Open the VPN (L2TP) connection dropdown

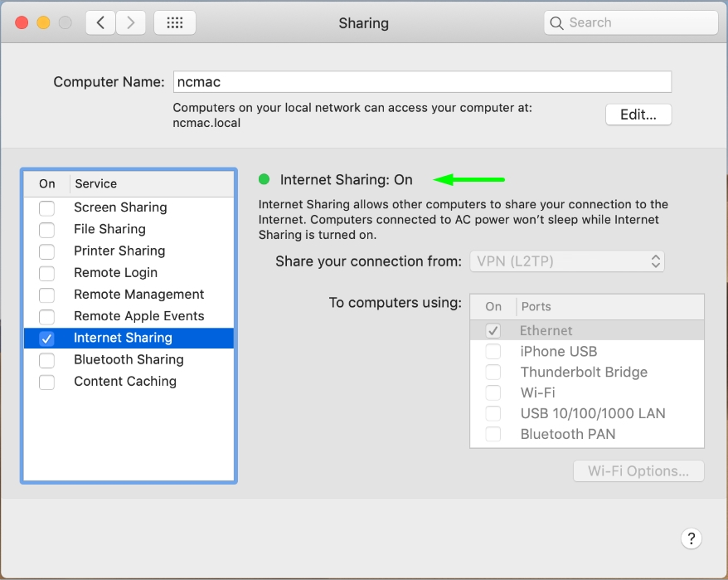coord(567,261)
